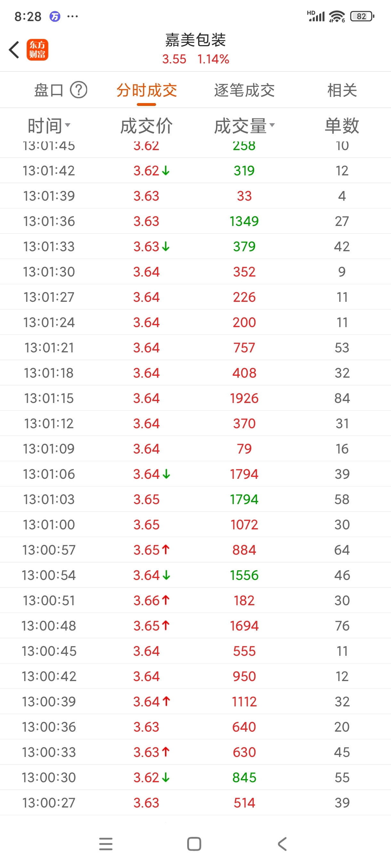Open the three-dots notification icon in status bar
Viewport: 391px width, 868px height.
72,16
